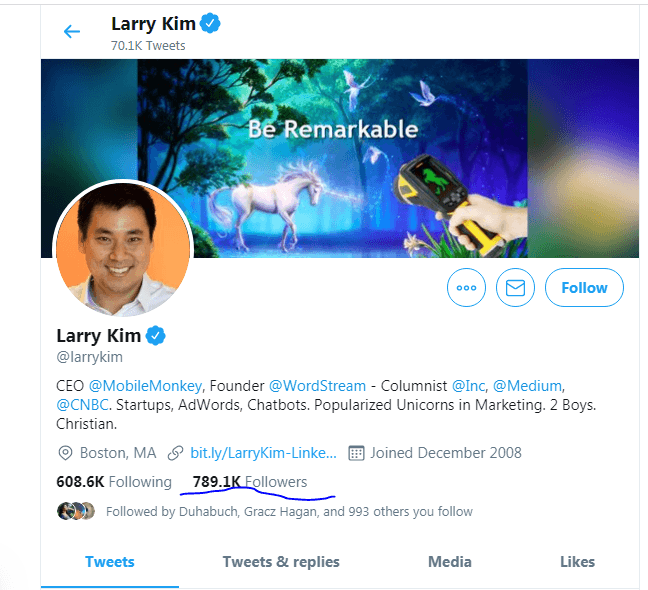The image size is (648, 590).
Task: Click the location pin icon by Boston
Action: (x=64, y=453)
